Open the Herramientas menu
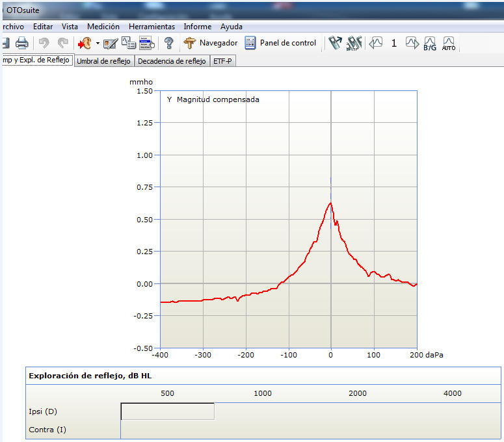The height and width of the screenshot is (442, 504). coord(152,27)
